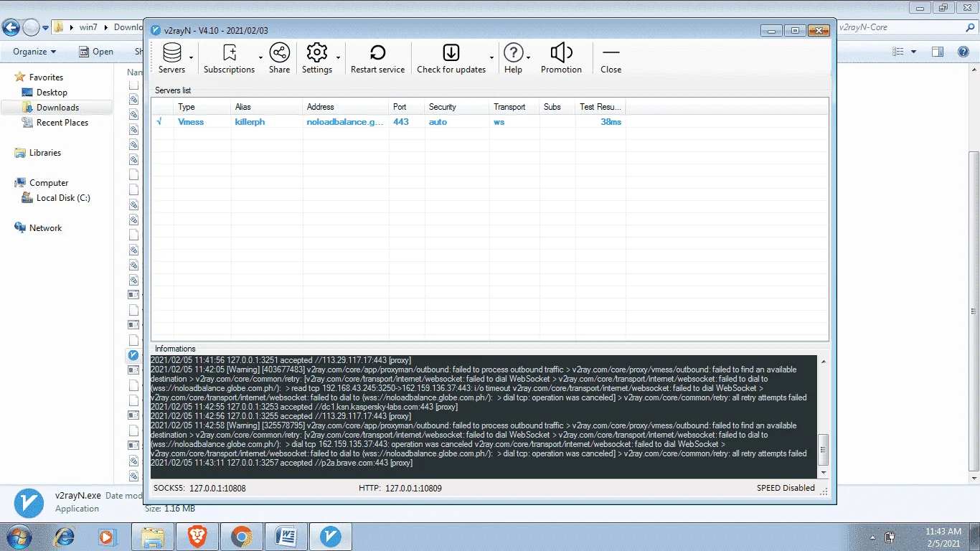Open the view options dropdown arrow in Explorer
The height and width of the screenshot is (551, 980).
913,52
